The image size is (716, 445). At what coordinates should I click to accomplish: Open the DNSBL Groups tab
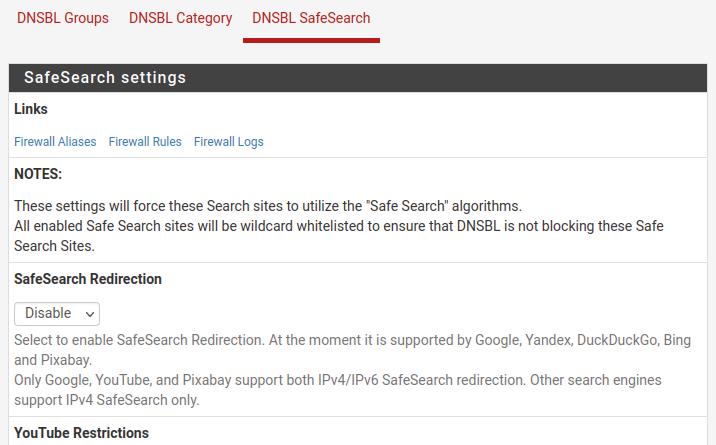62,18
